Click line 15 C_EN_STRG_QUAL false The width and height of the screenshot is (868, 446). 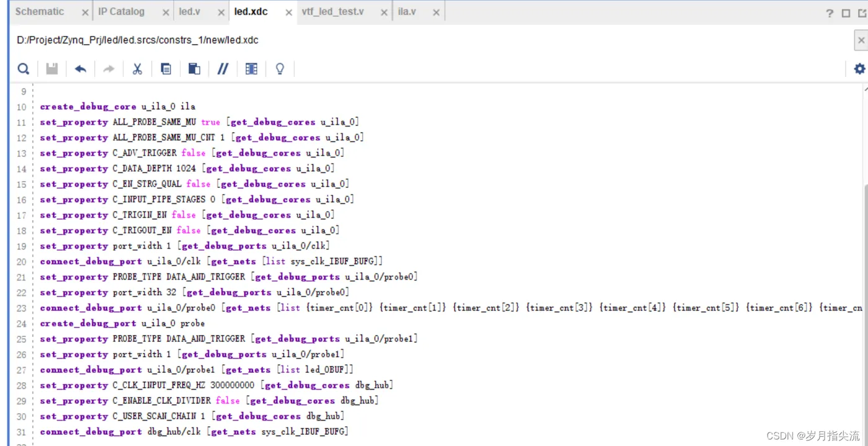click(194, 184)
